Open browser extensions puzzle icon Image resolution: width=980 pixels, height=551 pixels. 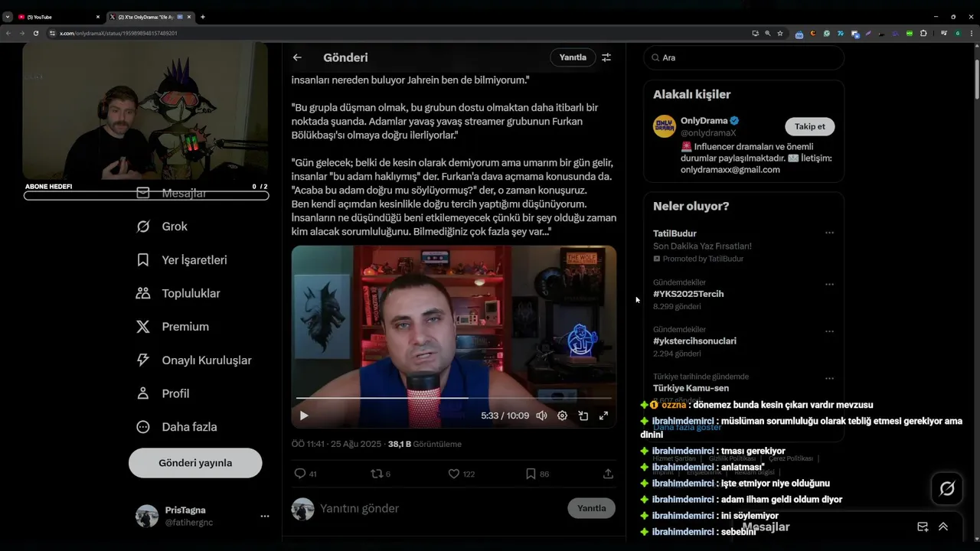click(x=923, y=33)
